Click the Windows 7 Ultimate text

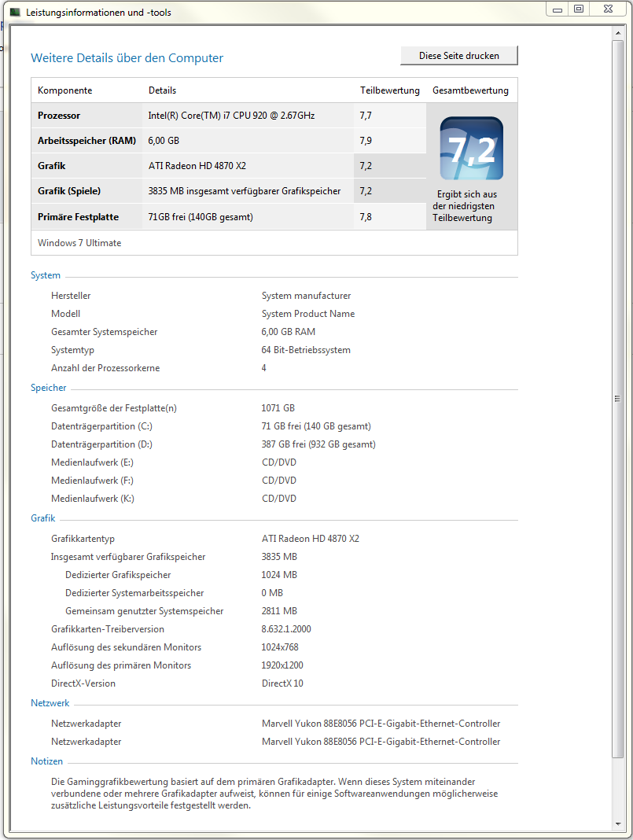pos(79,243)
